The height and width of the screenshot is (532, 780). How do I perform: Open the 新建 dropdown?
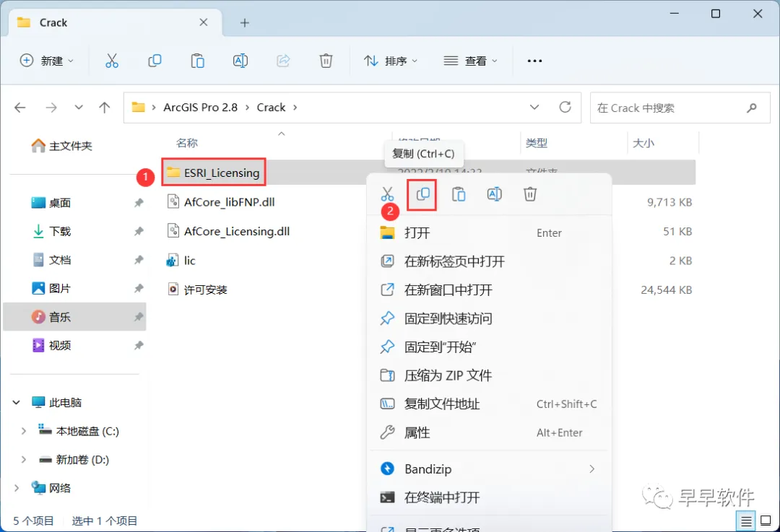coord(46,61)
